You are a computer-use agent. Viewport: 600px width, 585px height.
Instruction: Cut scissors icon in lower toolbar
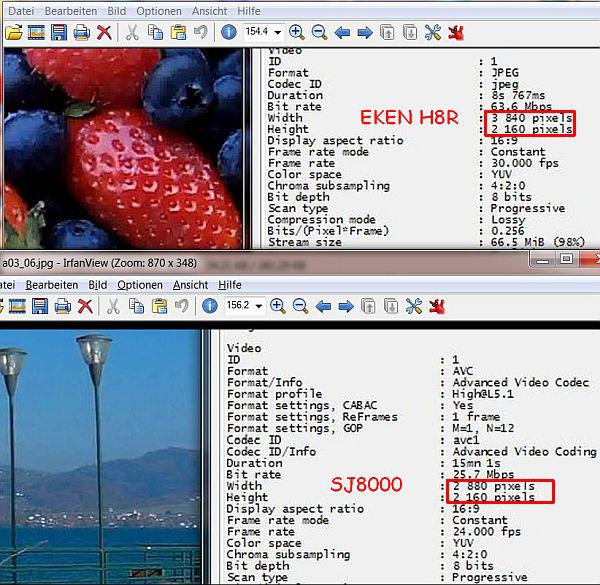pyautogui.click(x=113, y=306)
